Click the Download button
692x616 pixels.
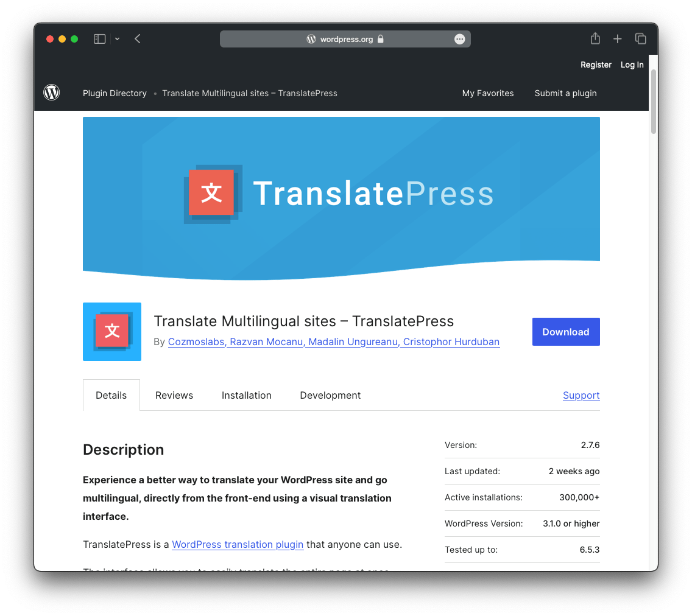coord(565,332)
